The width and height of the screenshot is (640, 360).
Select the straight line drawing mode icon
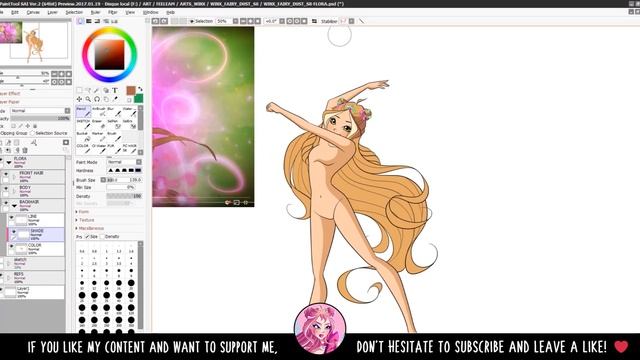click(361, 21)
